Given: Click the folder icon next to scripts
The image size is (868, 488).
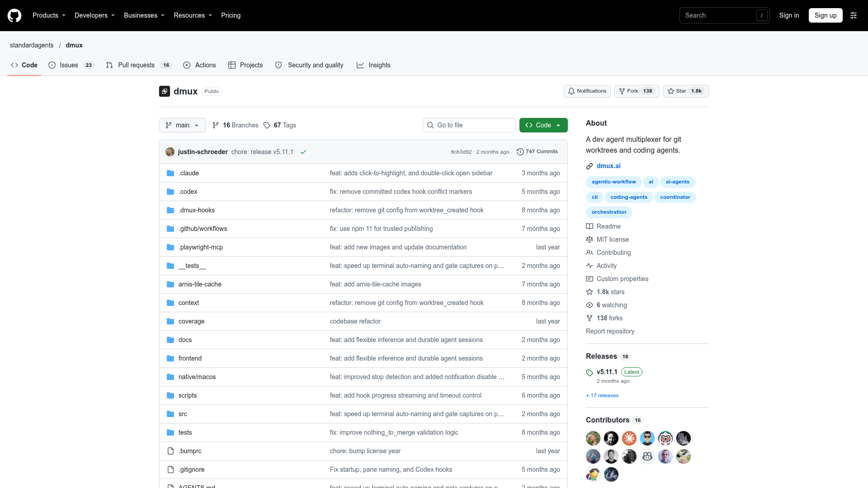Looking at the screenshot, I should coord(170,395).
